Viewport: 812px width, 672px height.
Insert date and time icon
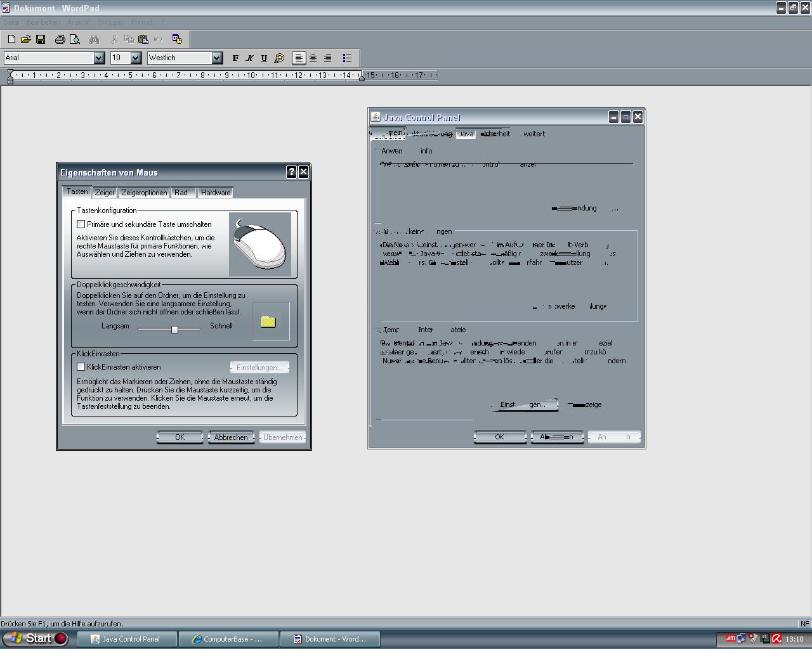click(x=177, y=39)
